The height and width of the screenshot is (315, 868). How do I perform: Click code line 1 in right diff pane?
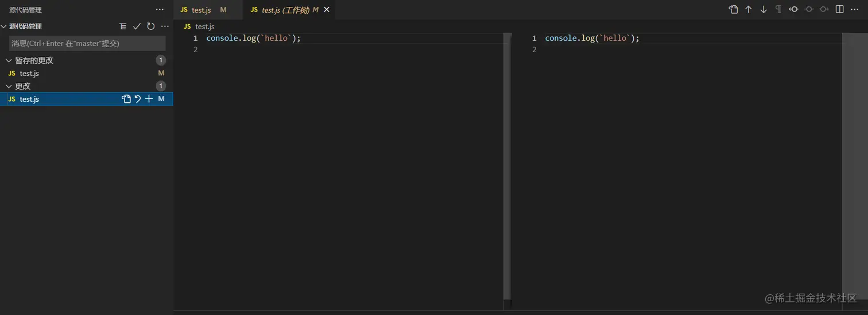(592, 38)
